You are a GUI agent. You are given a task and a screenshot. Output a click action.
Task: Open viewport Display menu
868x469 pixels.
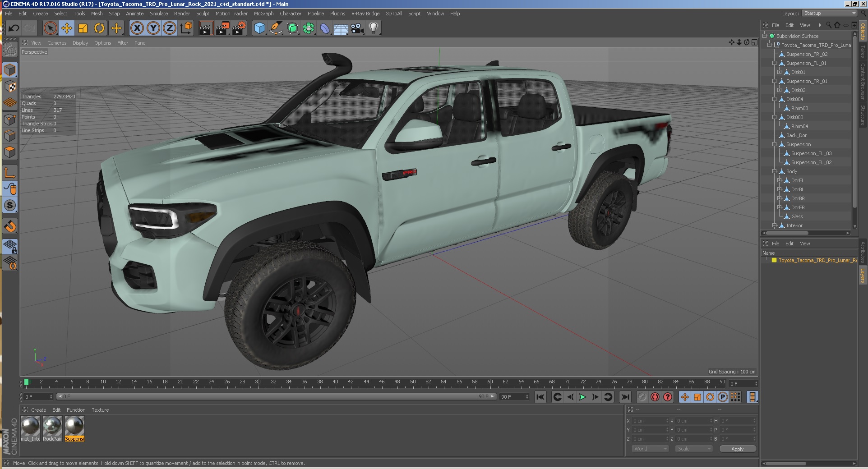(80, 43)
